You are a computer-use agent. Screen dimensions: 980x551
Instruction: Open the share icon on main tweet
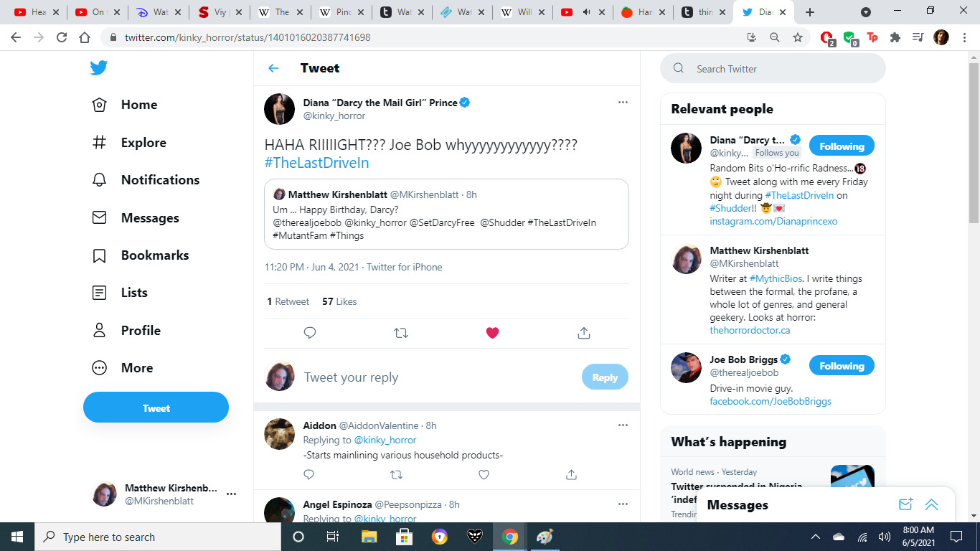coord(584,333)
